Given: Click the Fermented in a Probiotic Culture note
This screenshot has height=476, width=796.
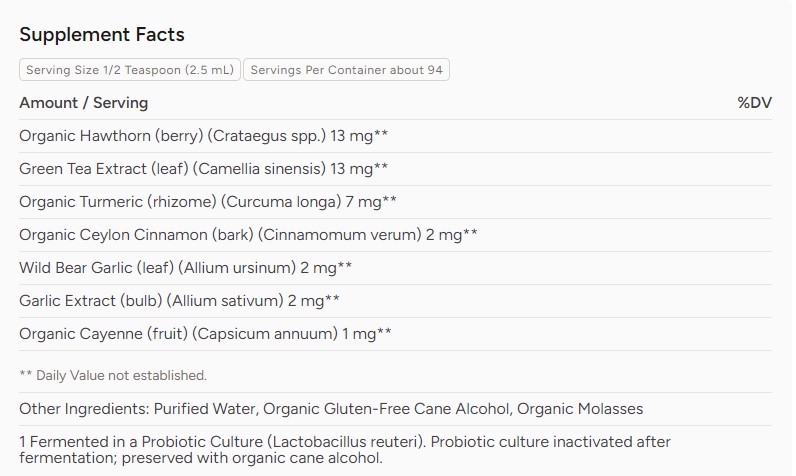Looking at the screenshot, I should pos(345,450).
